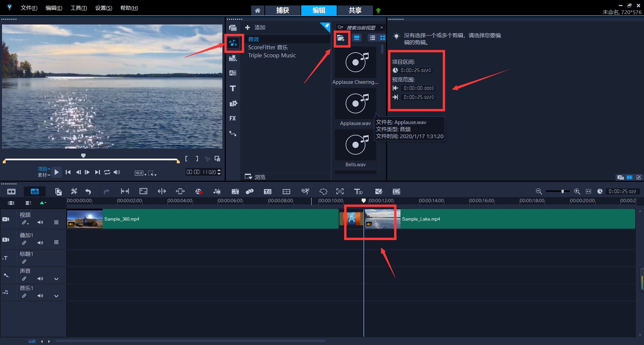The height and width of the screenshot is (345, 644).
Task: Open the Transitions AB library icon
Action: coord(233,73)
